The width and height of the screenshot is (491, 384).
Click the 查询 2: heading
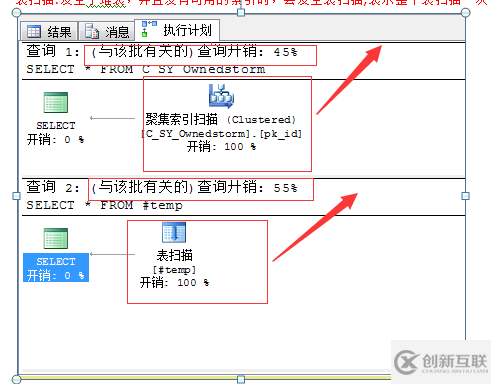point(53,187)
